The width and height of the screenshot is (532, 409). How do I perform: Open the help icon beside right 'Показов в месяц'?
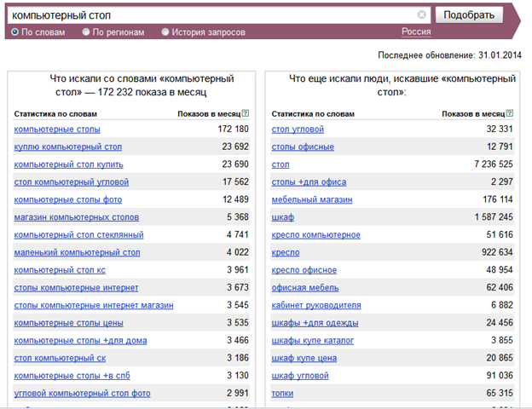click(x=510, y=113)
